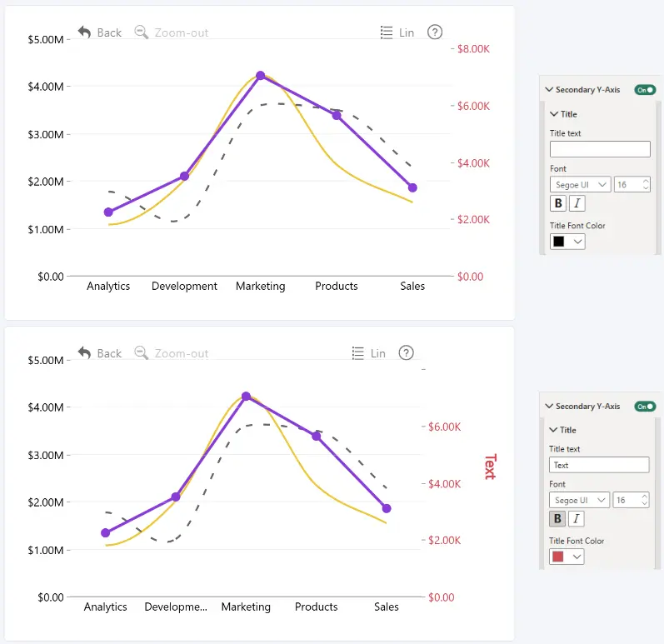Click the red vertical Text axis title
Viewport: 664px width, 644px height.
click(490, 467)
